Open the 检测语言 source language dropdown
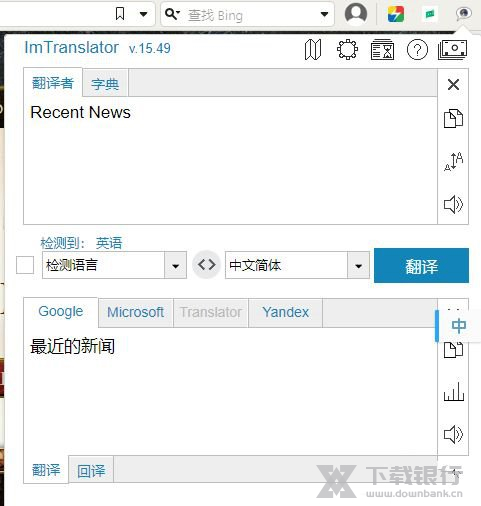 [114, 265]
